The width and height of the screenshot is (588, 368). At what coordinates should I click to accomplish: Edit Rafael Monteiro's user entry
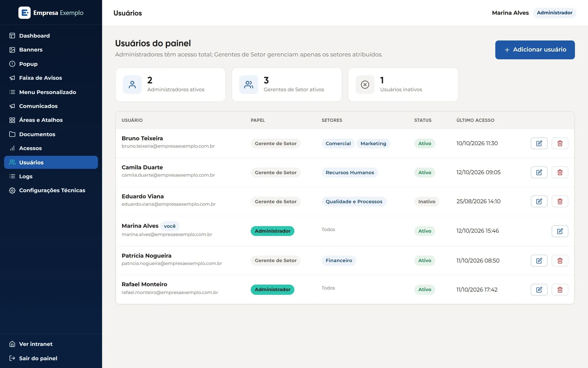(x=539, y=290)
